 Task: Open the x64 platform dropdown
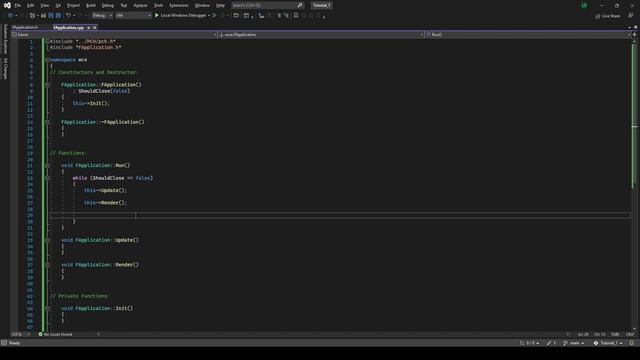133,16
